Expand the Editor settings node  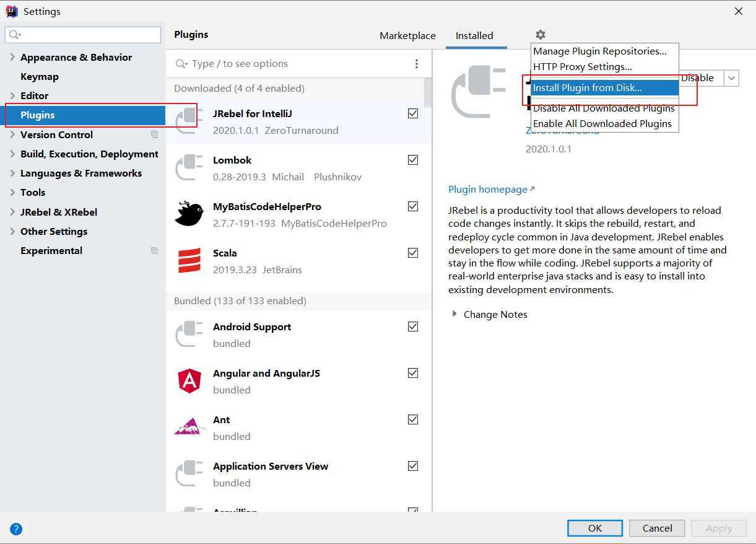coord(12,95)
